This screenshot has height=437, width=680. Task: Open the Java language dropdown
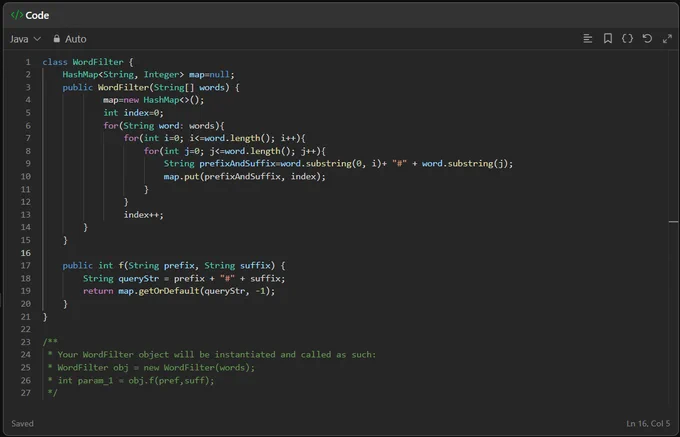tap(25, 39)
